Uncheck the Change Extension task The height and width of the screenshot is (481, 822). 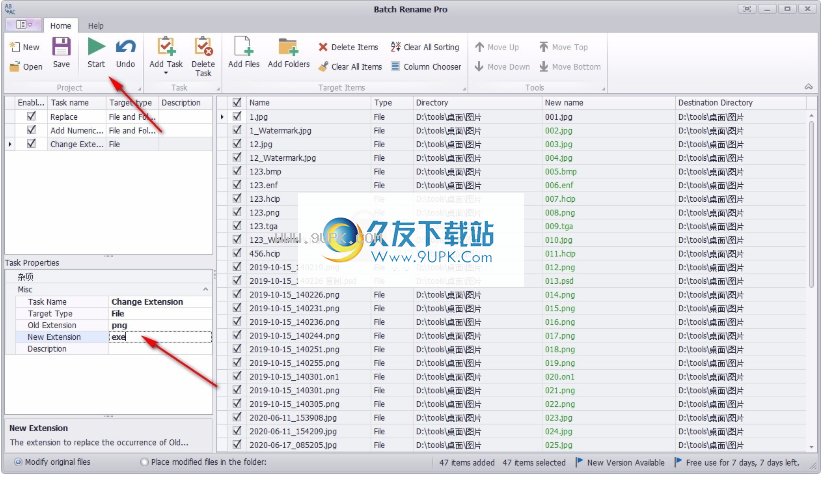click(x=31, y=144)
